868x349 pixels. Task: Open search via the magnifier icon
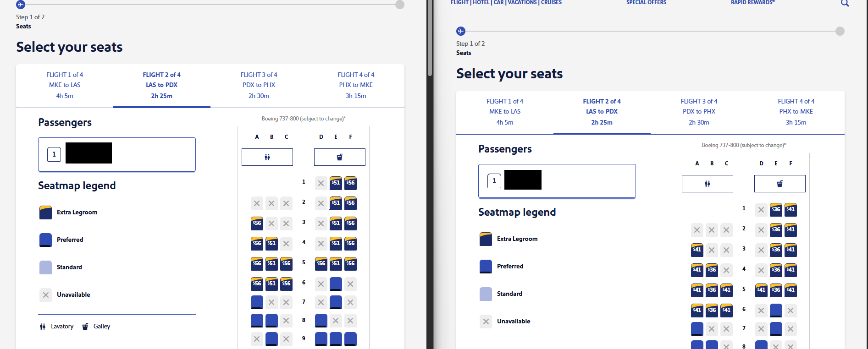click(845, 3)
